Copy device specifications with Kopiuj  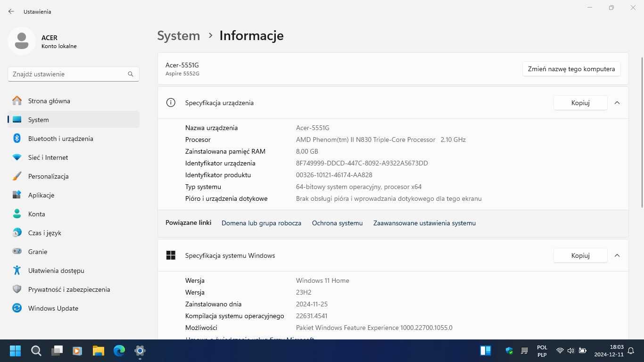click(580, 102)
